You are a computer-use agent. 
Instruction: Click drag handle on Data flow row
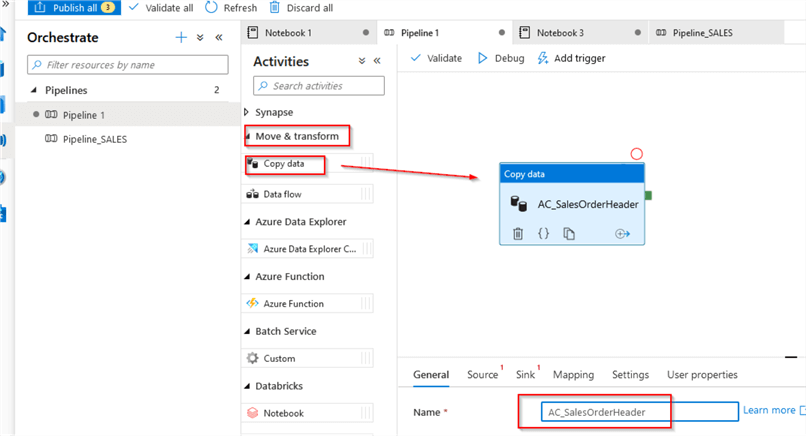365,194
